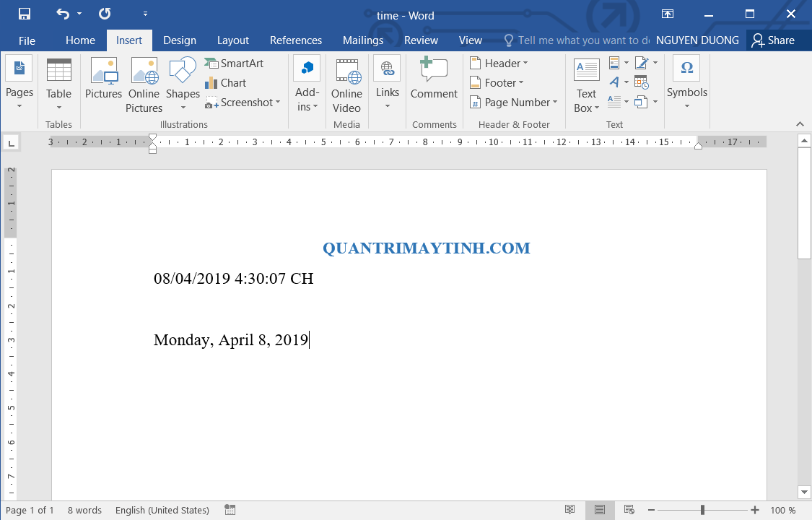Open the Symbols menu
This screenshot has height=520, width=812.
click(686, 83)
